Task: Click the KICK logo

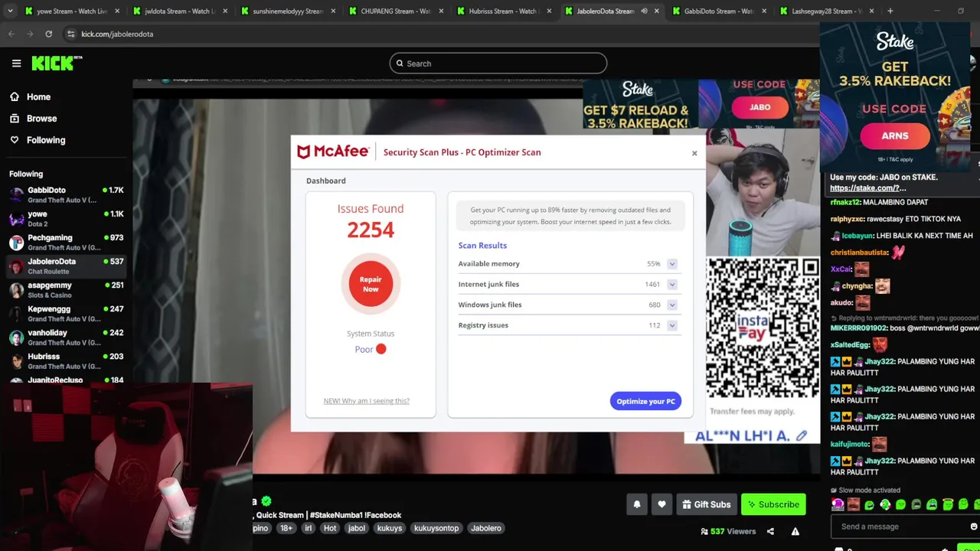Action: (x=57, y=64)
